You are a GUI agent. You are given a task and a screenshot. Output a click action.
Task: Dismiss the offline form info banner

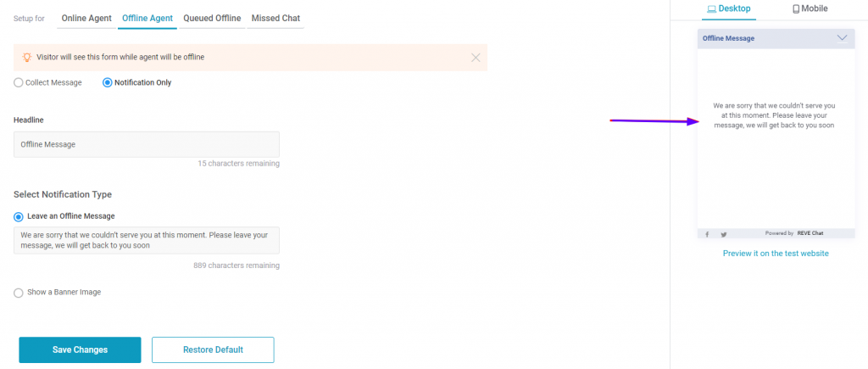pyautogui.click(x=475, y=57)
